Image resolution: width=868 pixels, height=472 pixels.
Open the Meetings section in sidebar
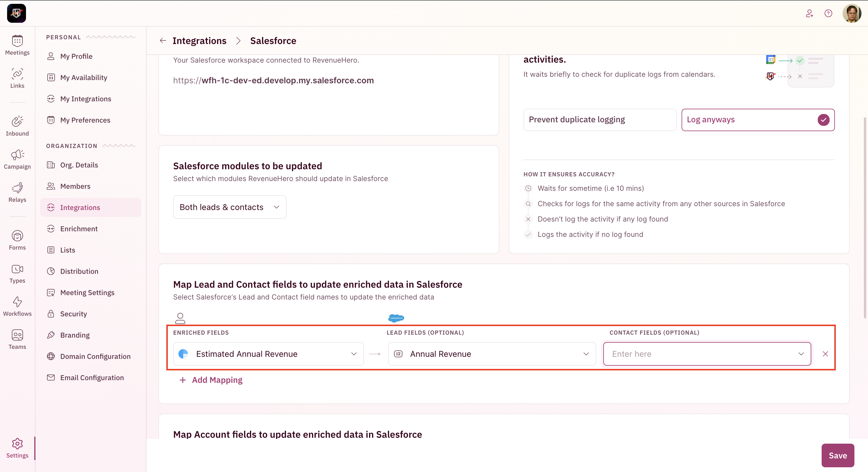(x=17, y=45)
